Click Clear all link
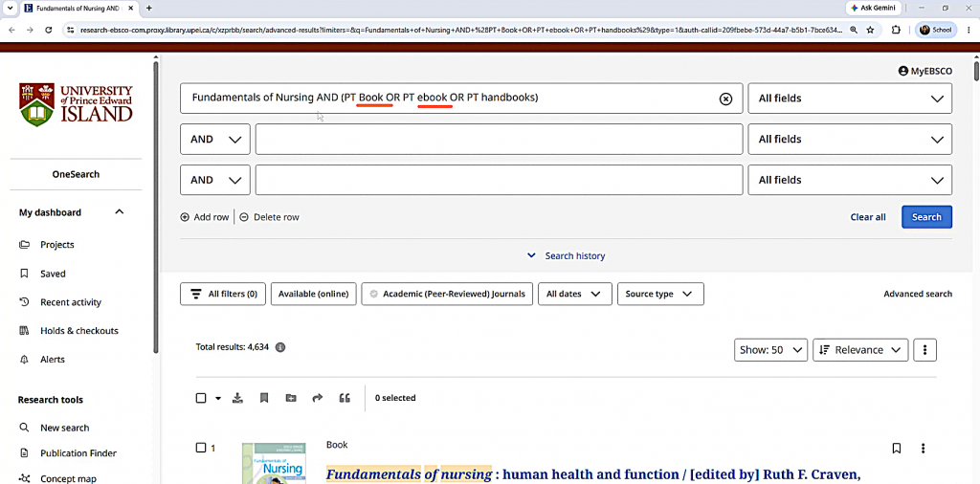Viewport: 980px width, 484px height. [x=867, y=217]
